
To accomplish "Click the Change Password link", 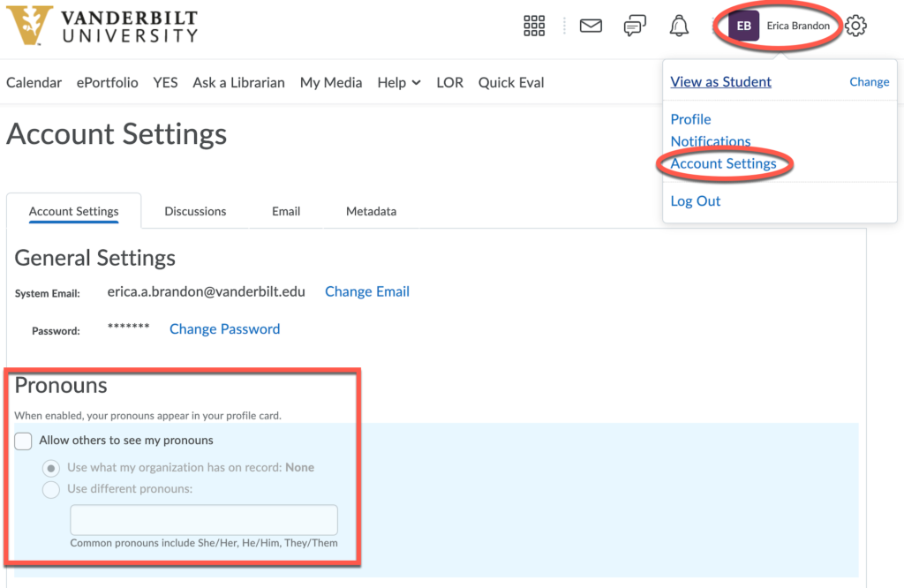I will click(x=224, y=329).
